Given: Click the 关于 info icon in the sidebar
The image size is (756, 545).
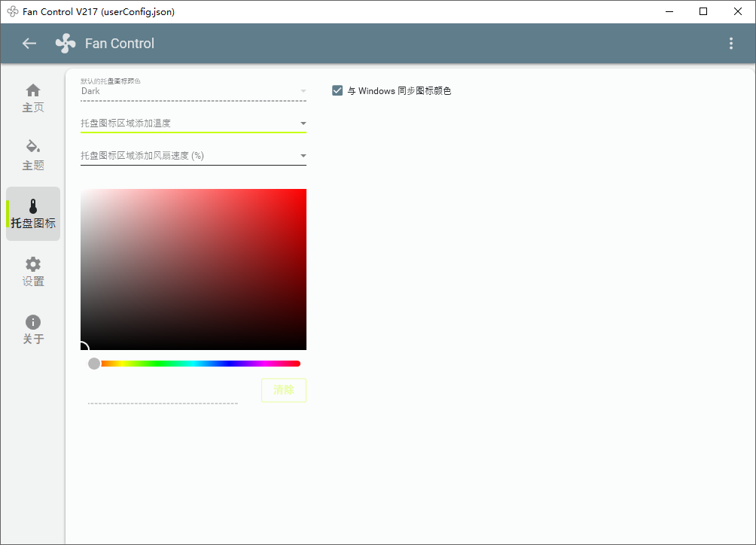Looking at the screenshot, I should [33, 321].
